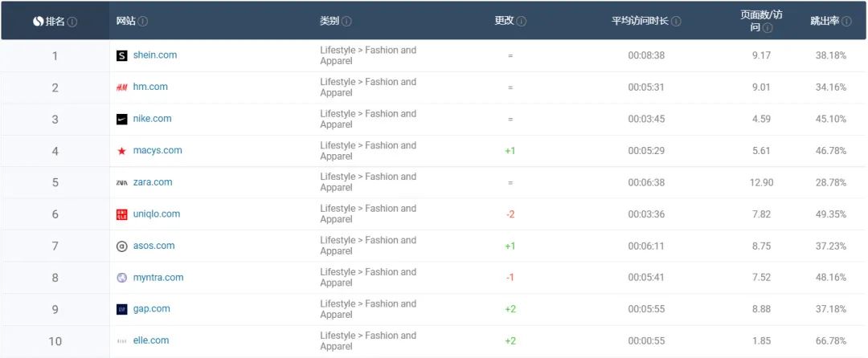Click info icon beside 跳出率 header

pyautogui.click(x=845, y=21)
